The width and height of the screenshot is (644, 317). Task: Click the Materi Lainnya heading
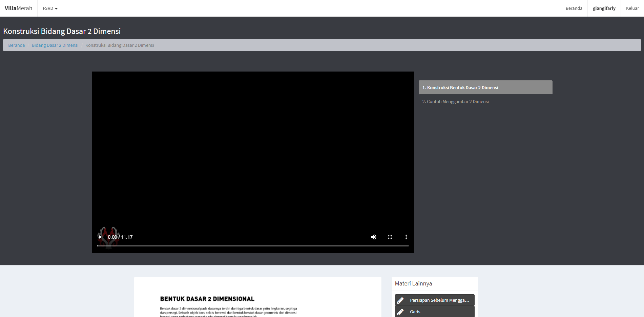[x=413, y=283]
